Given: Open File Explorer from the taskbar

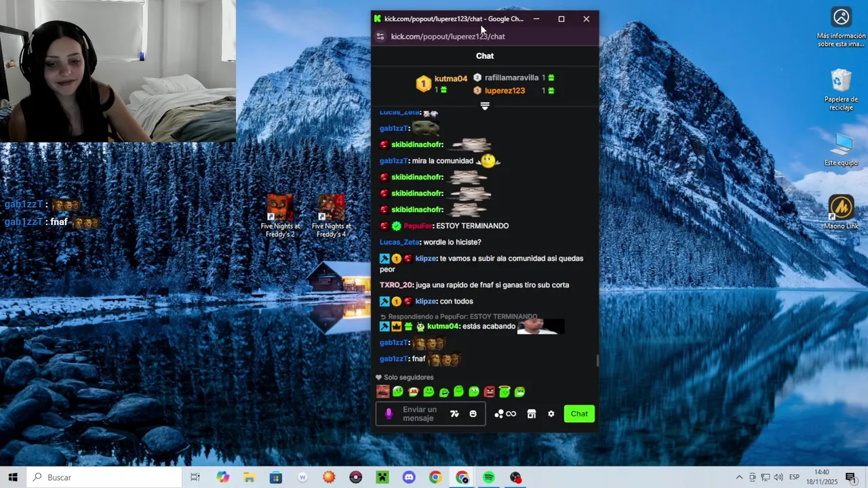Looking at the screenshot, I should coord(250,477).
